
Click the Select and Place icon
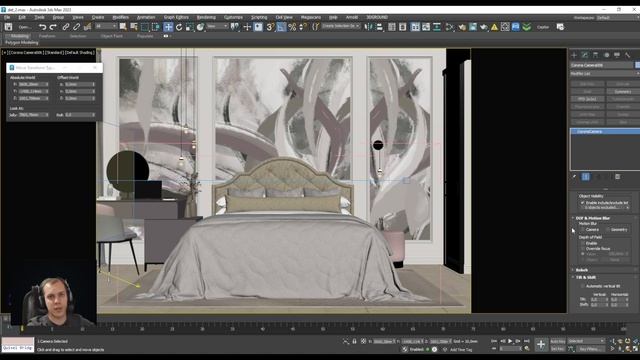(x=200, y=27)
